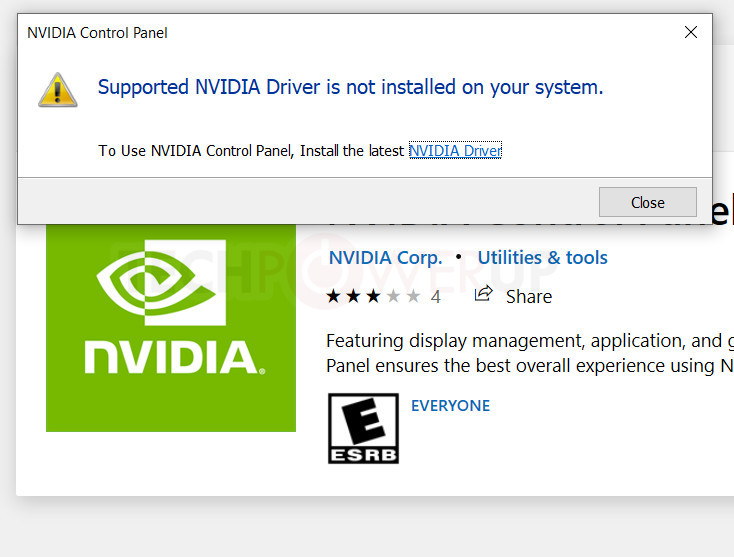Click the blue unsupported driver heading
The width and height of the screenshot is (734, 557).
[x=350, y=88]
